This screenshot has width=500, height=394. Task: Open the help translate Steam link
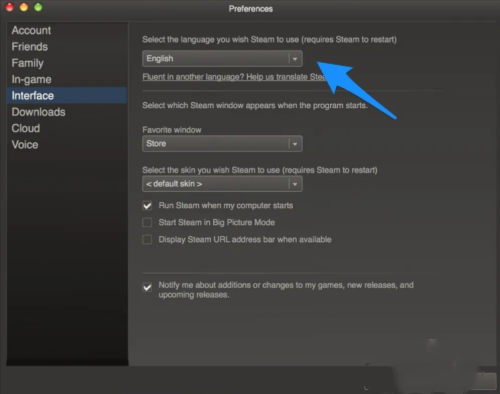click(x=233, y=77)
